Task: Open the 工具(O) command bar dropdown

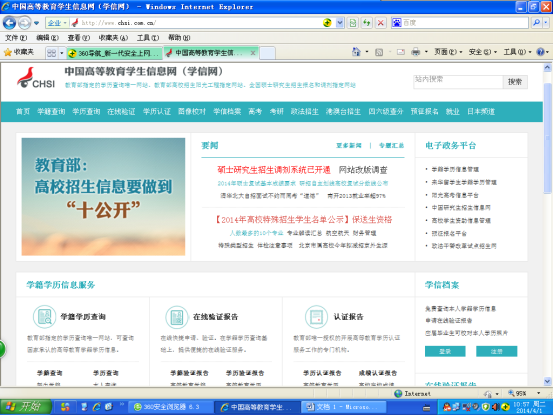Action: point(517,52)
